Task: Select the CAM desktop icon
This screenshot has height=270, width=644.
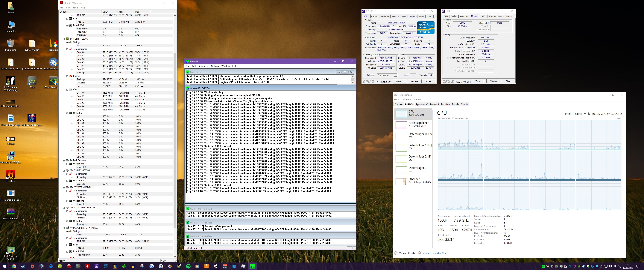Action: (x=32, y=81)
